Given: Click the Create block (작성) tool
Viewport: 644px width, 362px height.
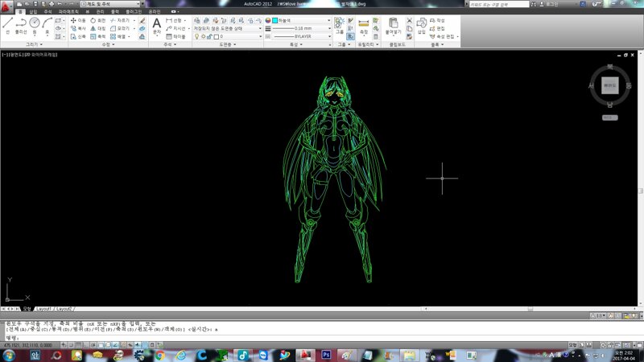Looking at the screenshot, I should [x=437, y=20].
